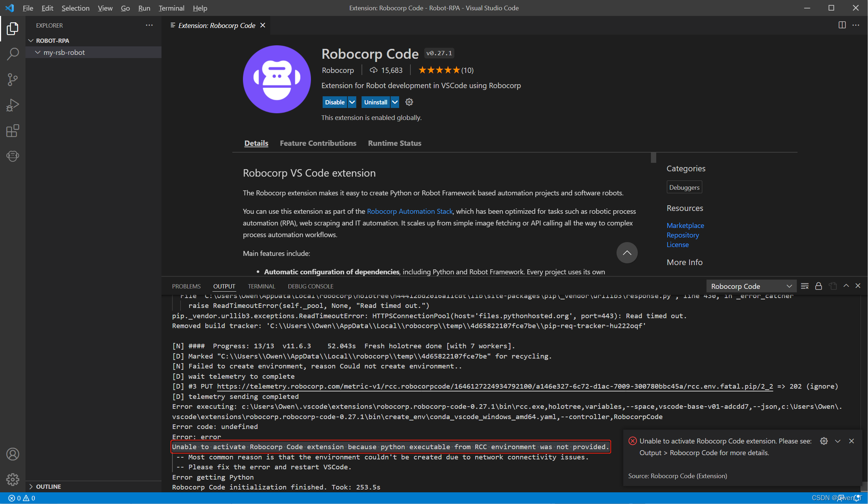Open the Search view in activity bar

pyautogui.click(x=13, y=54)
